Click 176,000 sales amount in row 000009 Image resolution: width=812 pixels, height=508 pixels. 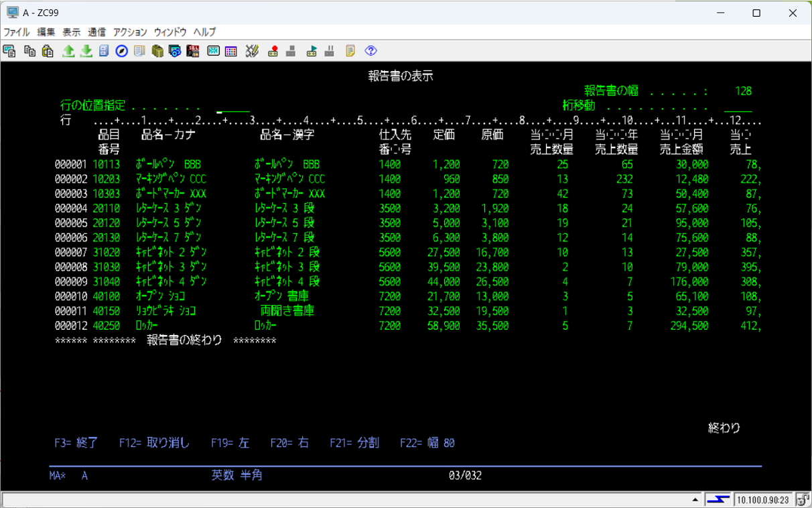(689, 282)
